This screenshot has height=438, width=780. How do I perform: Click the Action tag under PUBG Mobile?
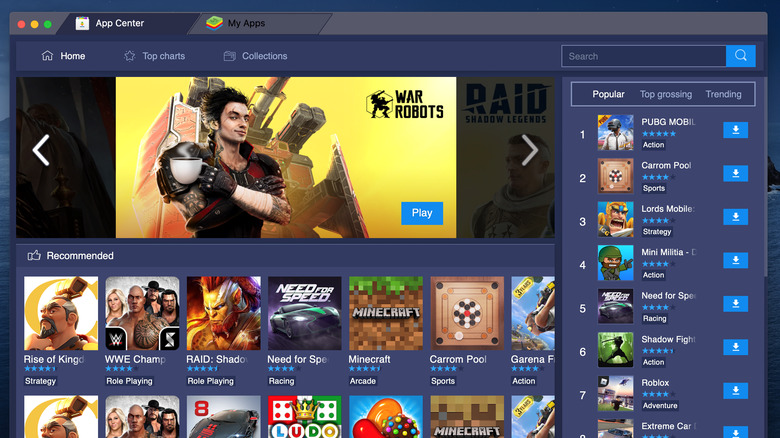point(653,145)
